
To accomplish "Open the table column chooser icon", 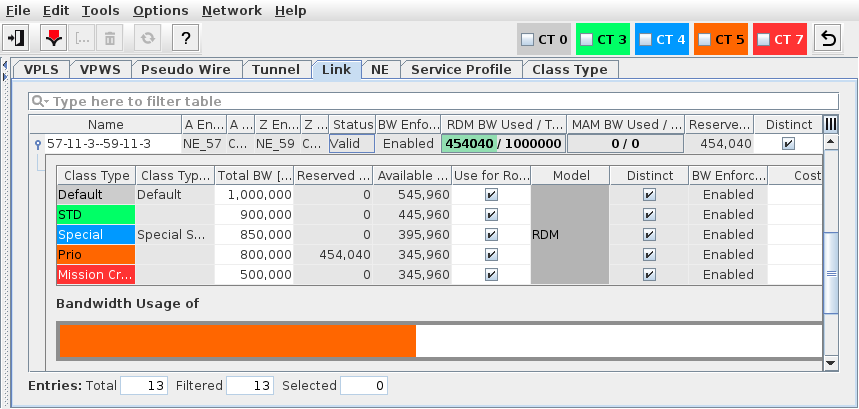I will (x=830, y=124).
